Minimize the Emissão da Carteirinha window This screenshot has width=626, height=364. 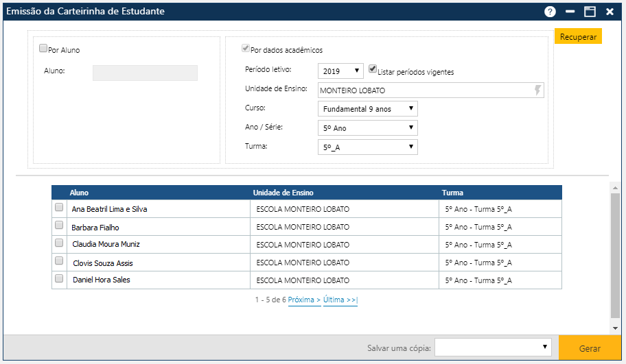570,12
